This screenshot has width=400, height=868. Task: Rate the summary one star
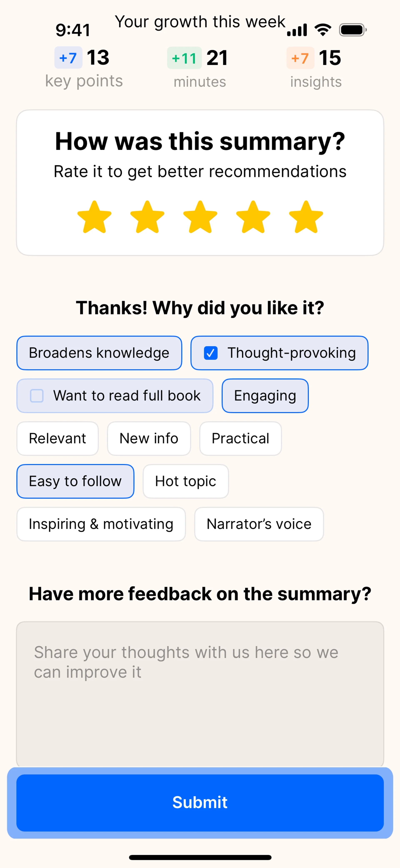[x=94, y=217]
